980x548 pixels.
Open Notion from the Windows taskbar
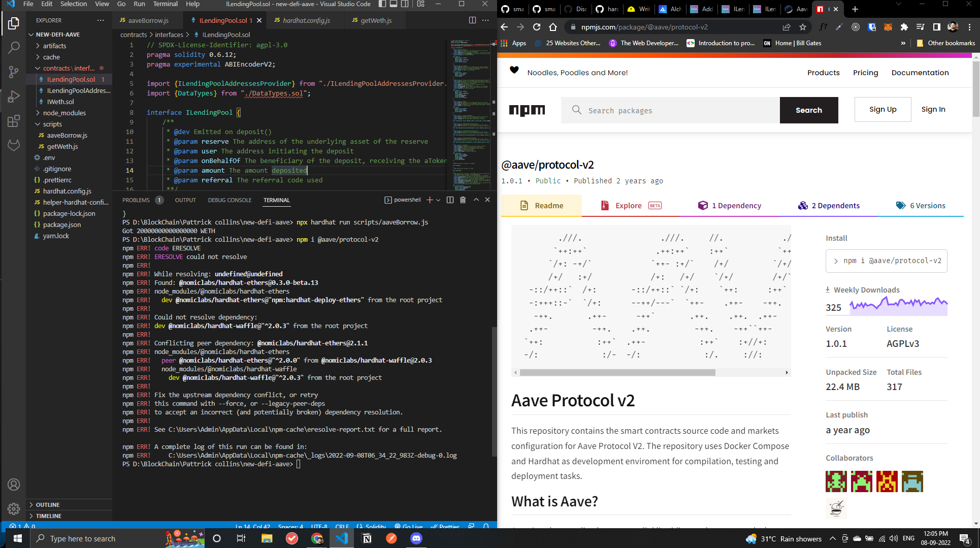point(367,538)
